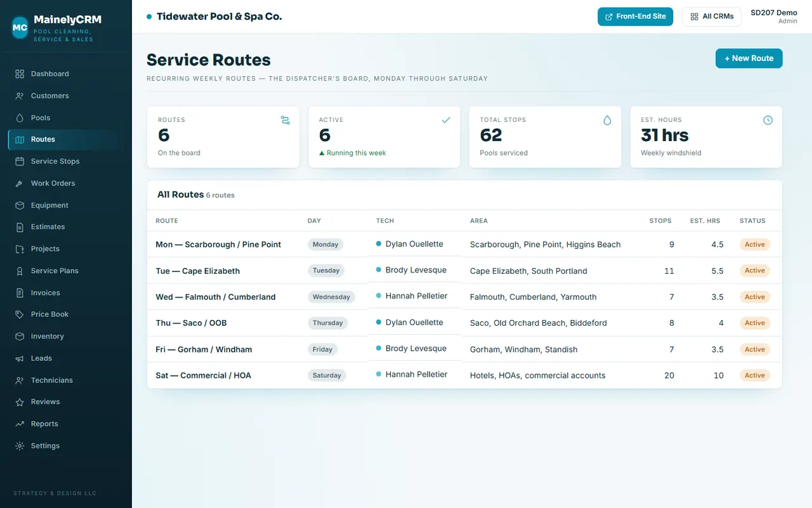The height and width of the screenshot is (508, 812).
Task: Click the Equipment box icon
Action: click(x=20, y=205)
